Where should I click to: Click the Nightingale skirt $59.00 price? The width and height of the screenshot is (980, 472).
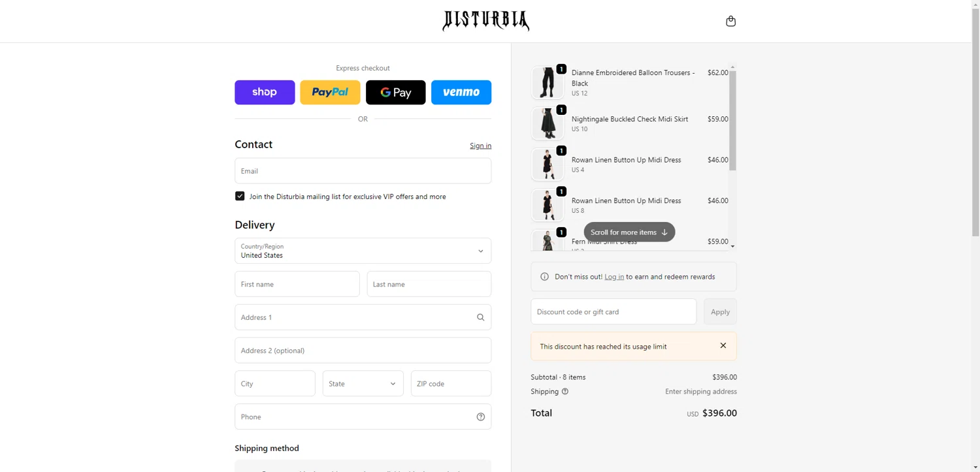tap(717, 119)
